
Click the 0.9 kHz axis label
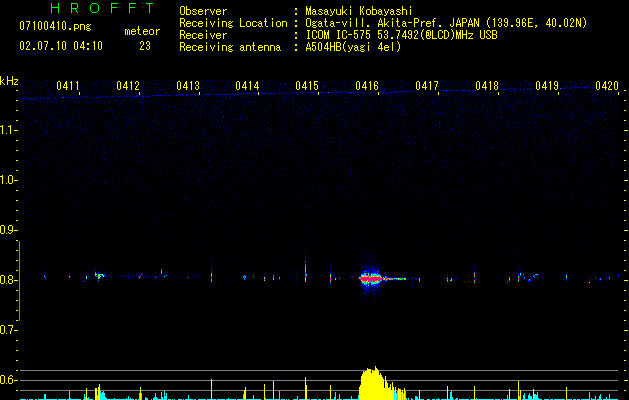pos(9,230)
